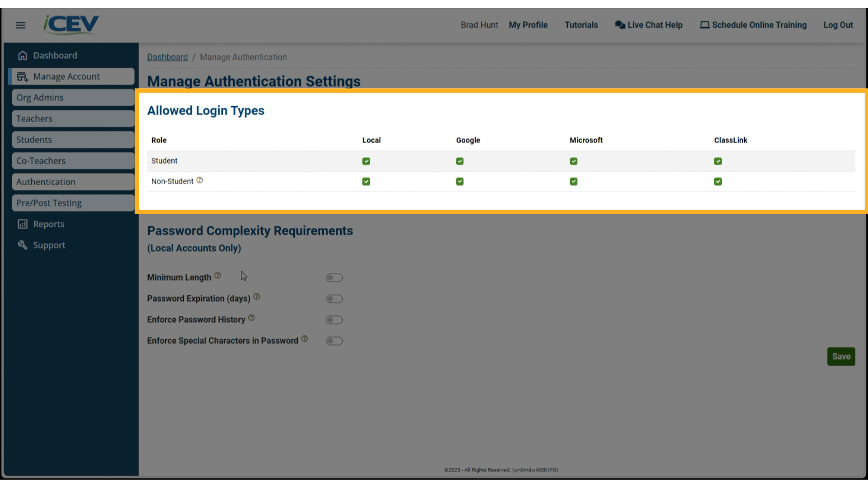Image resolution: width=868 pixels, height=488 pixels.
Task: Open the Non-Student help tooltip icon
Action: [x=200, y=179]
